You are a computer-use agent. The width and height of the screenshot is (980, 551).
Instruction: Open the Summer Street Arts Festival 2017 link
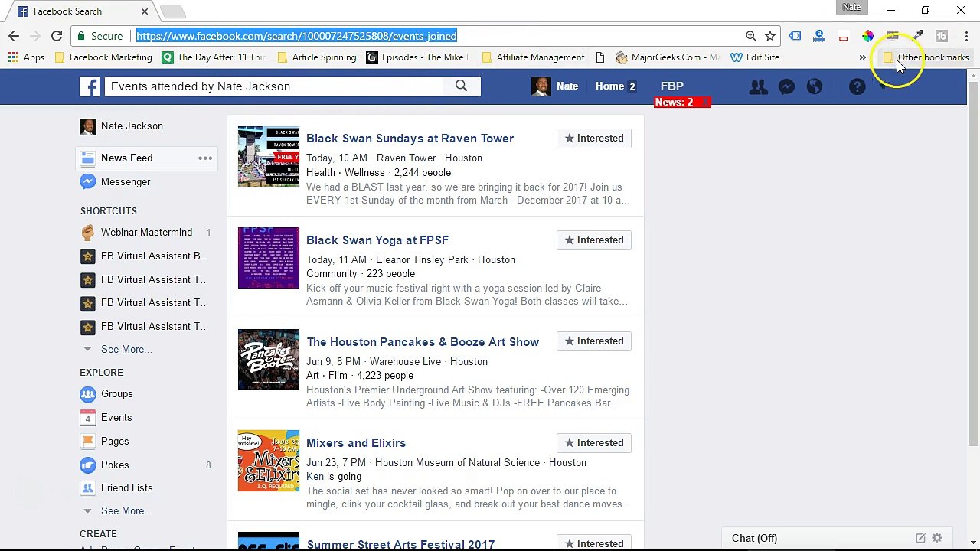point(400,544)
